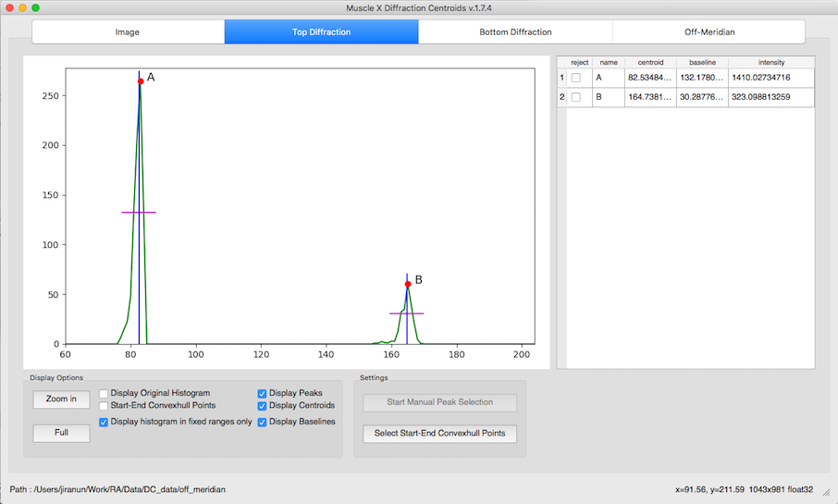Open the Bottom Diffraction tab
The image size is (838, 504).
(x=515, y=32)
